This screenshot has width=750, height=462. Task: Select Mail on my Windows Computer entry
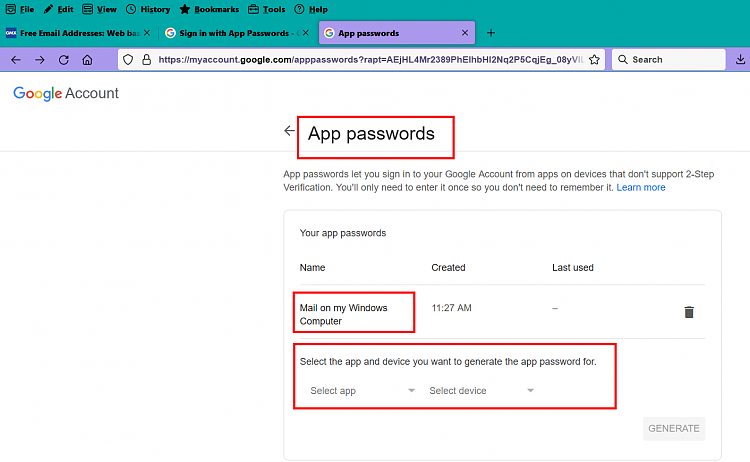pyautogui.click(x=343, y=314)
